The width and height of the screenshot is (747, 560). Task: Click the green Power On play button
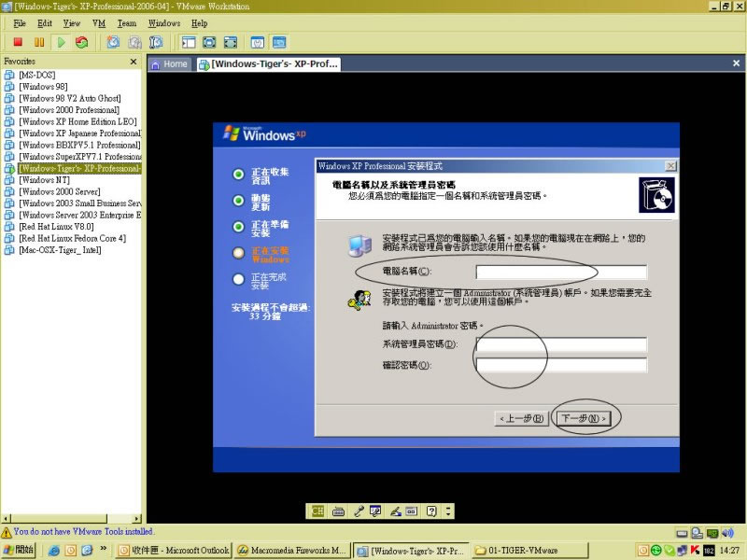pos(61,42)
